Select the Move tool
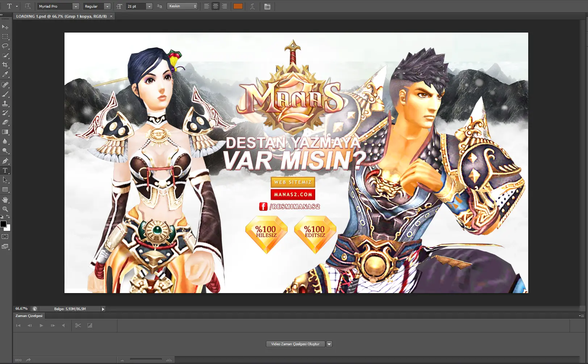The height and width of the screenshot is (364, 588). tap(5, 27)
